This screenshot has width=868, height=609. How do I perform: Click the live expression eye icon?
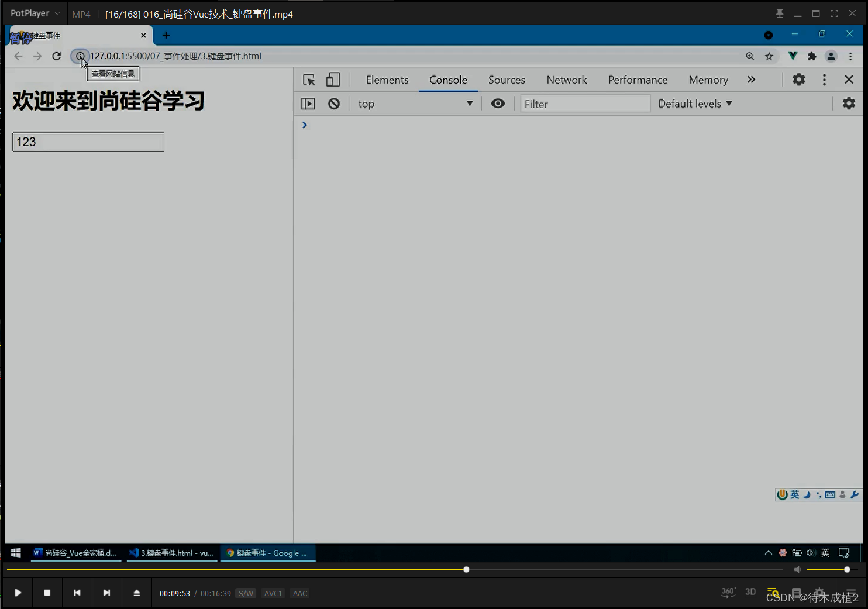[x=498, y=104]
